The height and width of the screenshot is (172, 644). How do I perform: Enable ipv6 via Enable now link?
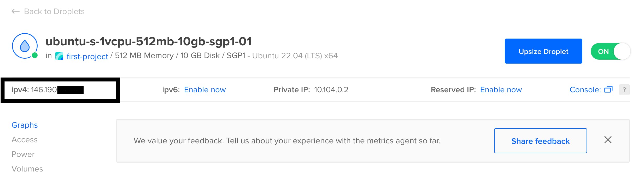(x=205, y=90)
